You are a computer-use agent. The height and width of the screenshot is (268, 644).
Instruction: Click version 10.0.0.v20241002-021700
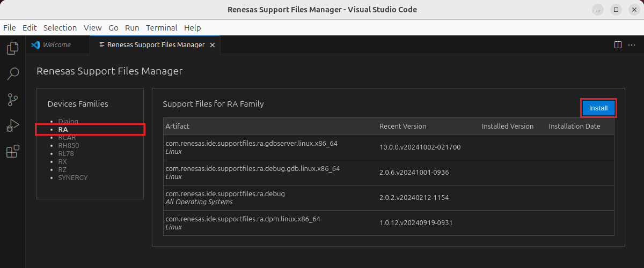tap(420, 147)
